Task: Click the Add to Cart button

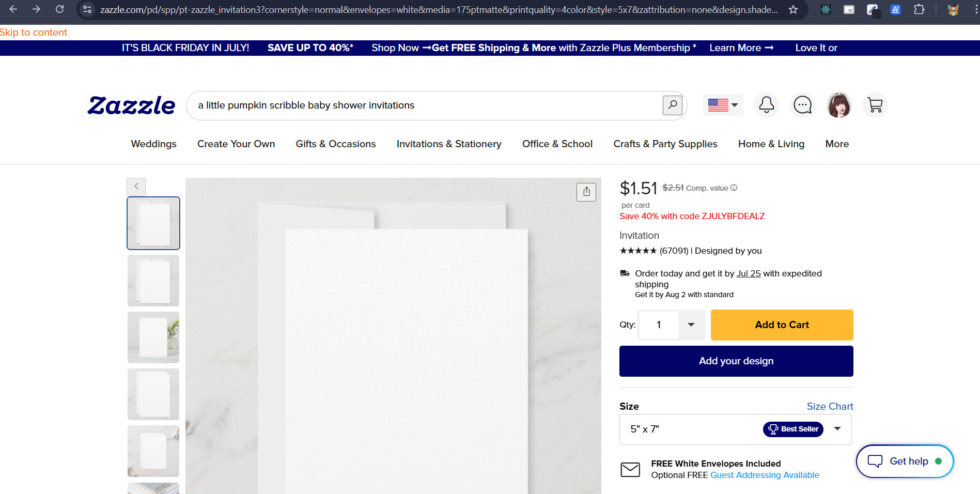Action: pyautogui.click(x=782, y=325)
